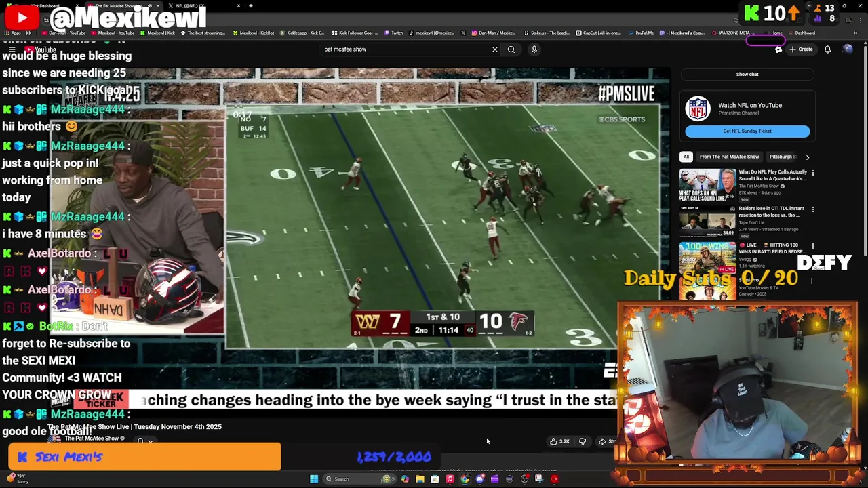Click the 'Raiders lose in OT!' video title

[772, 212]
